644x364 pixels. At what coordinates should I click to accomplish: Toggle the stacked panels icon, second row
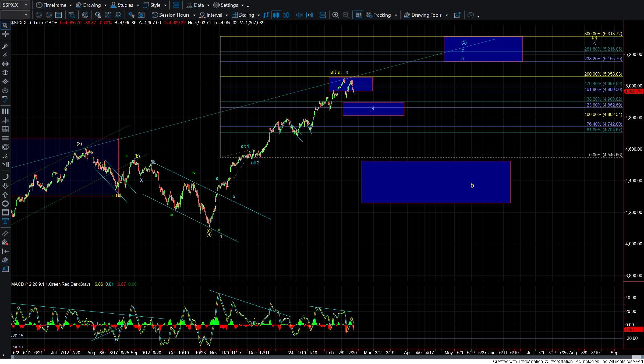[x=323, y=15]
